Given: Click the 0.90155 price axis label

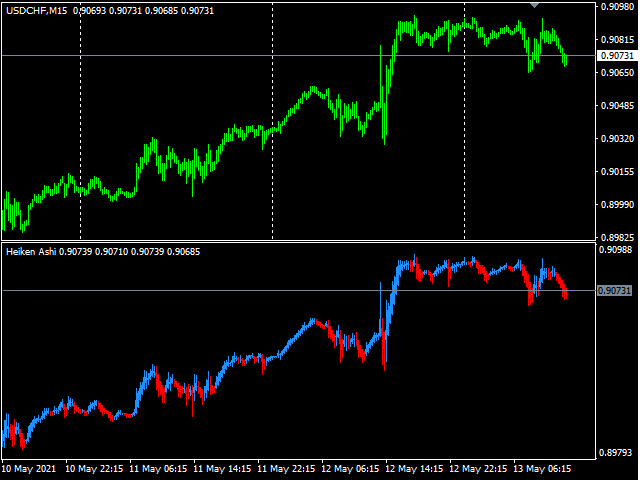Looking at the screenshot, I should click(x=616, y=172).
